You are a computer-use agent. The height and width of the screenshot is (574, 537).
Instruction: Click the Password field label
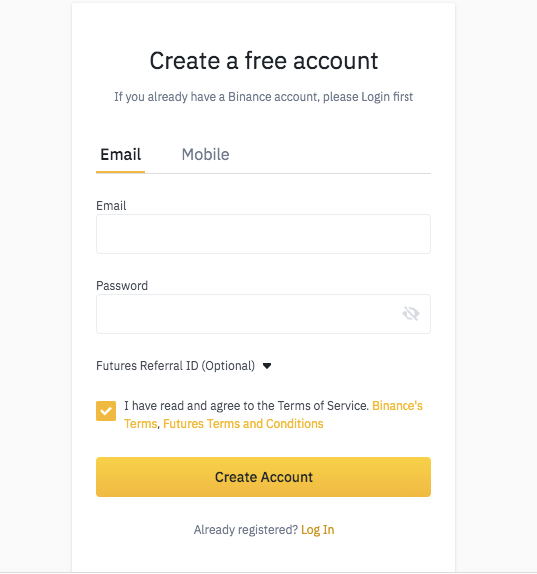click(x=122, y=286)
